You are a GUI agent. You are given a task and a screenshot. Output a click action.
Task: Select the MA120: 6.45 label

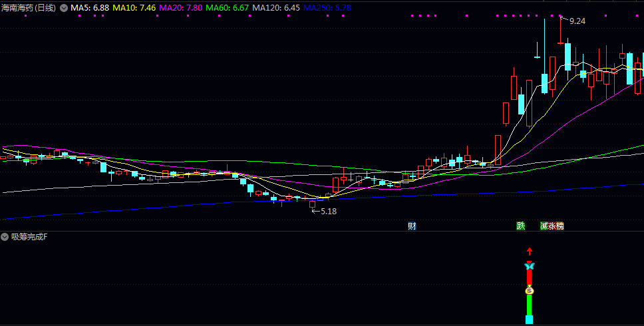click(x=276, y=8)
